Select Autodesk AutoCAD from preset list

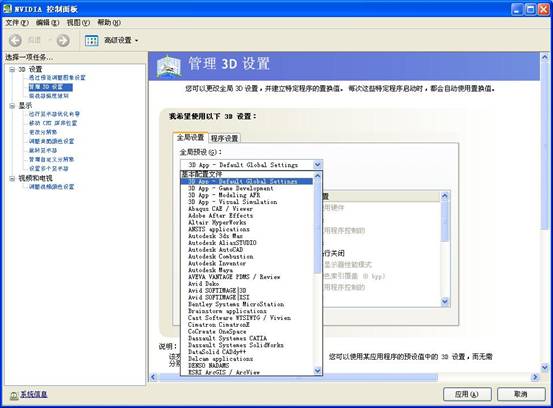(215, 250)
